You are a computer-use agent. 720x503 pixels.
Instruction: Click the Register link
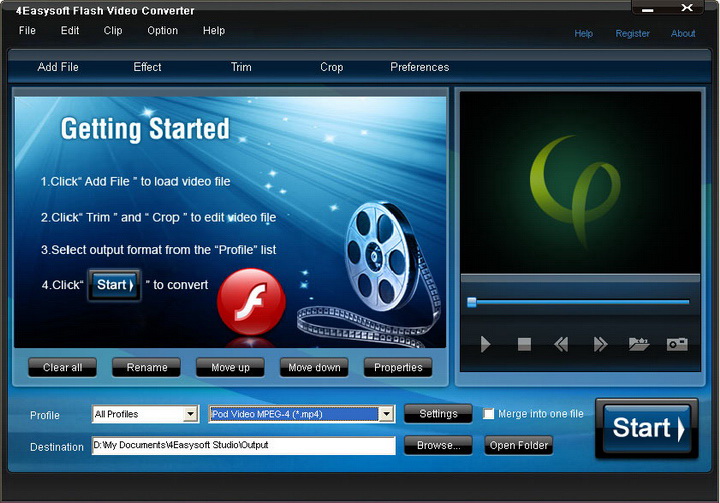pyautogui.click(x=632, y=34)
